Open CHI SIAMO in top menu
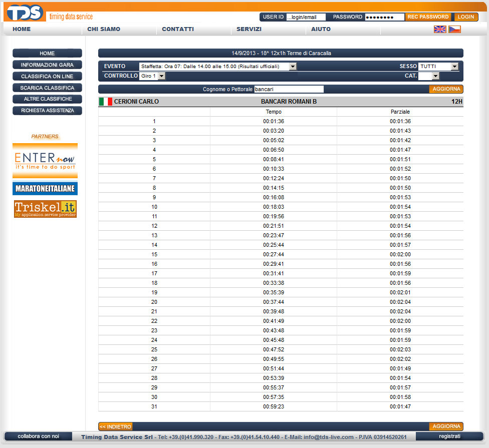 pos(104,30)
